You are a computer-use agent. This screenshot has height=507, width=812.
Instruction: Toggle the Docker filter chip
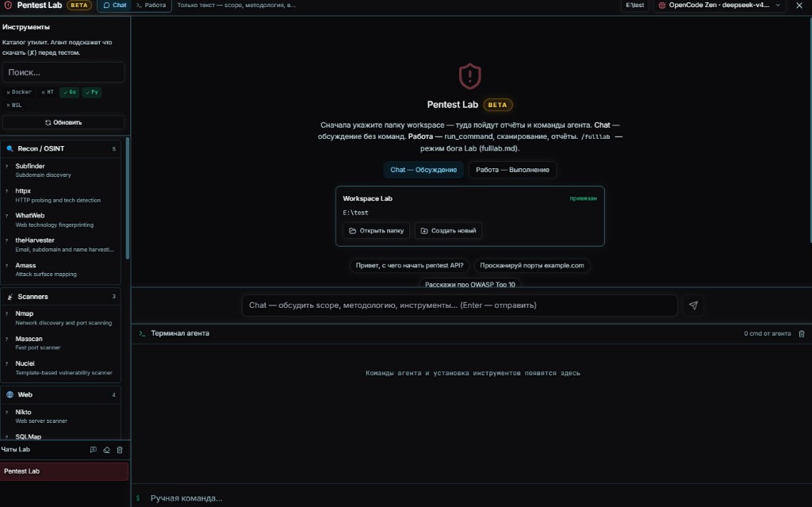[19, 92]
